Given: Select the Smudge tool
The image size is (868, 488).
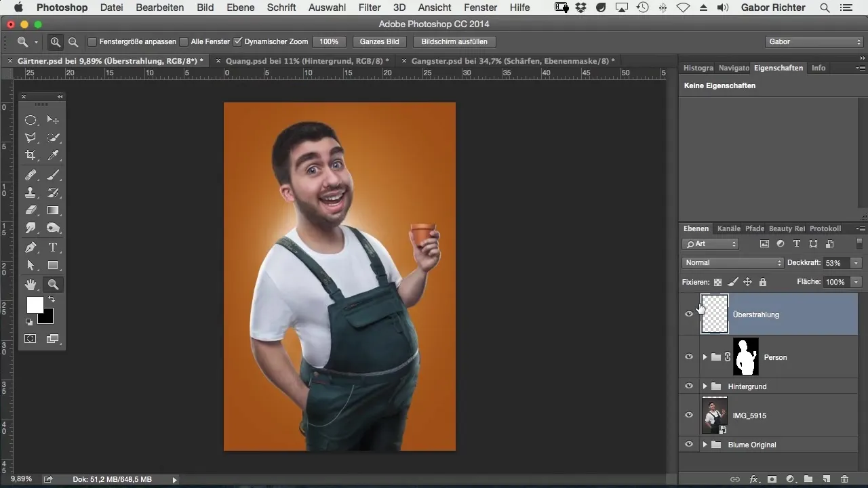Looking at the screenshot, I should point(31,228).
